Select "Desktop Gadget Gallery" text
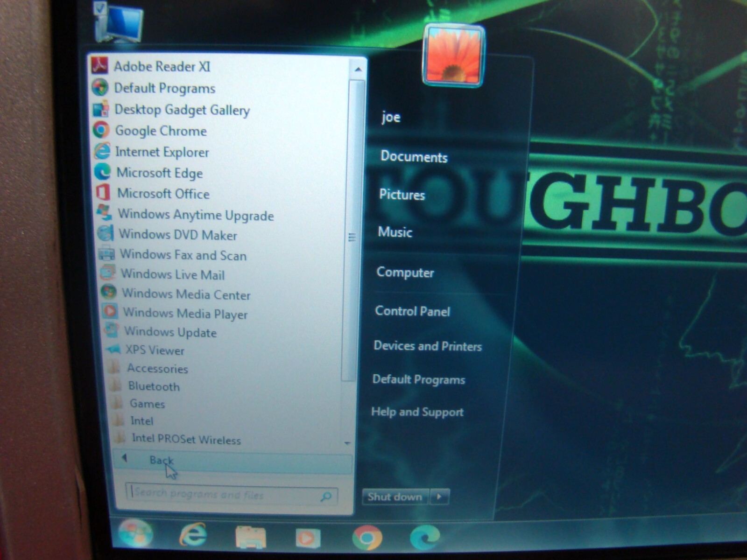Viewport: 747px width, 560px height. 182,110
